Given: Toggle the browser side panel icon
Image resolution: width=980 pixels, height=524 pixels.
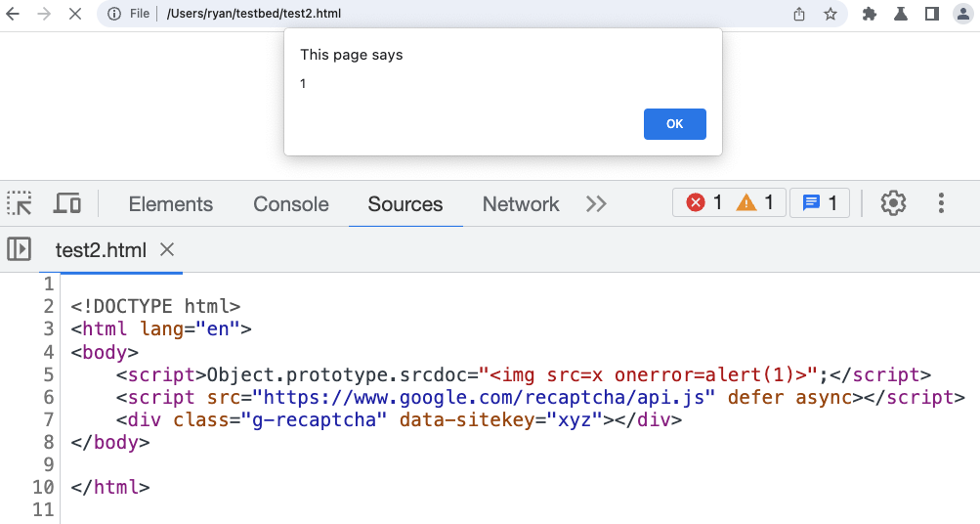Looking at the screenshot, I should (x=932, y=14).
